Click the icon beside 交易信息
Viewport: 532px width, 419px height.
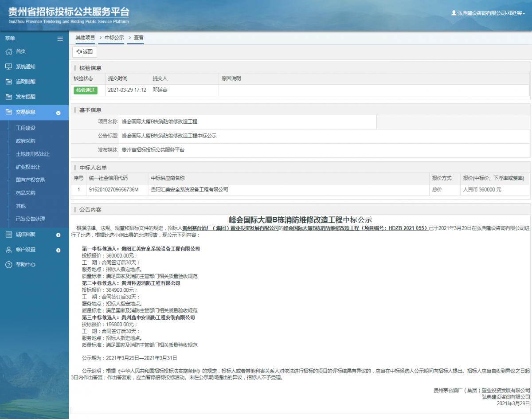(8, 112)
